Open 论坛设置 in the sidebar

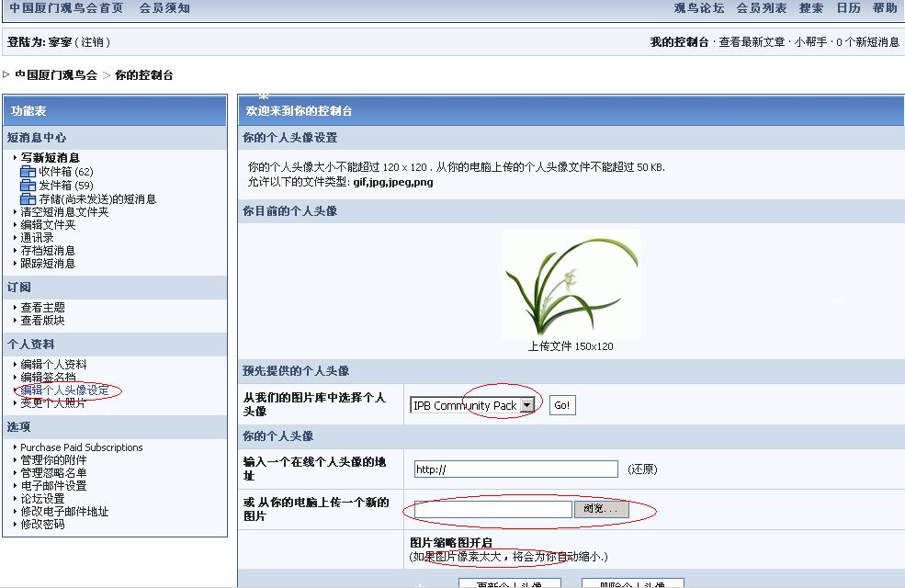coord(42,499)
